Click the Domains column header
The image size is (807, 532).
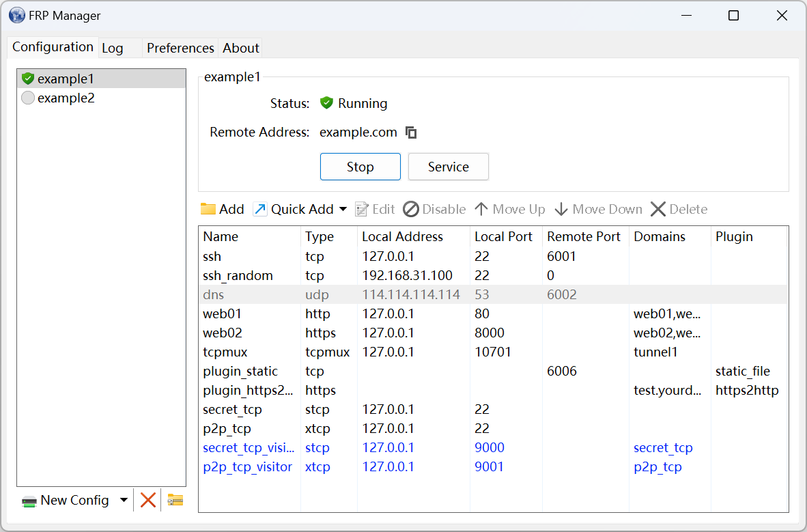[x=670, y=236]
